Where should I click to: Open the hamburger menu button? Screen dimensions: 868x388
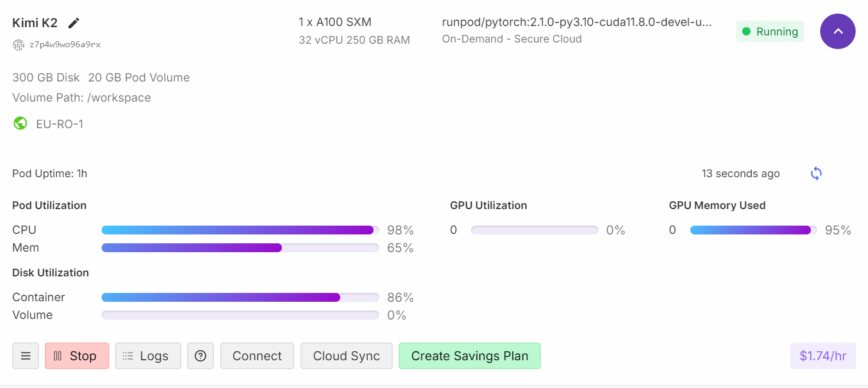click(25, 356)
